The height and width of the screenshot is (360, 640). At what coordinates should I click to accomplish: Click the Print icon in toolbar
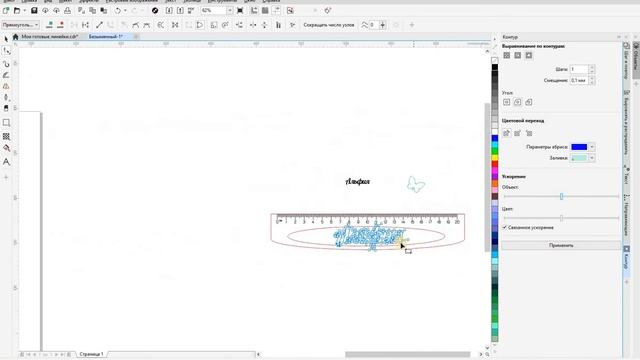pyautogui.click(x=68, y=11)
